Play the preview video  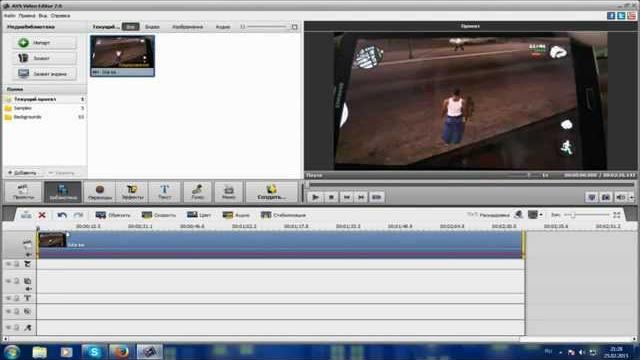(x=316, y=198)
